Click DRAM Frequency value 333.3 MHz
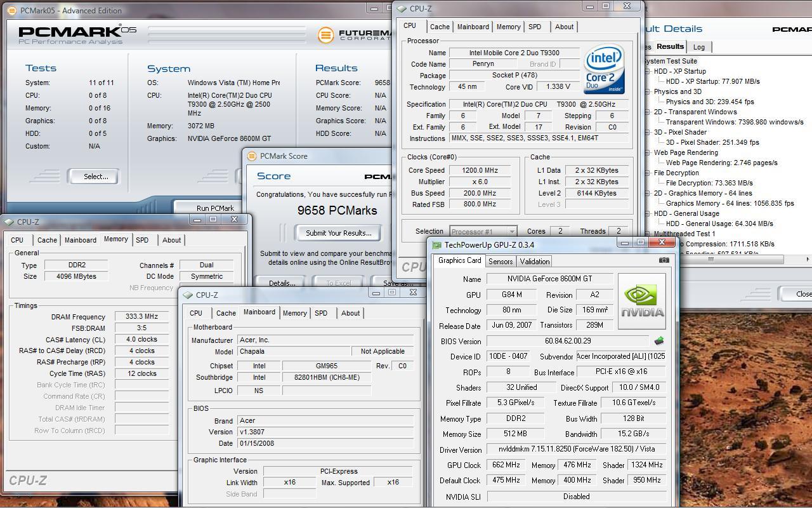This screenshot has height=508, width=812. 141,316
